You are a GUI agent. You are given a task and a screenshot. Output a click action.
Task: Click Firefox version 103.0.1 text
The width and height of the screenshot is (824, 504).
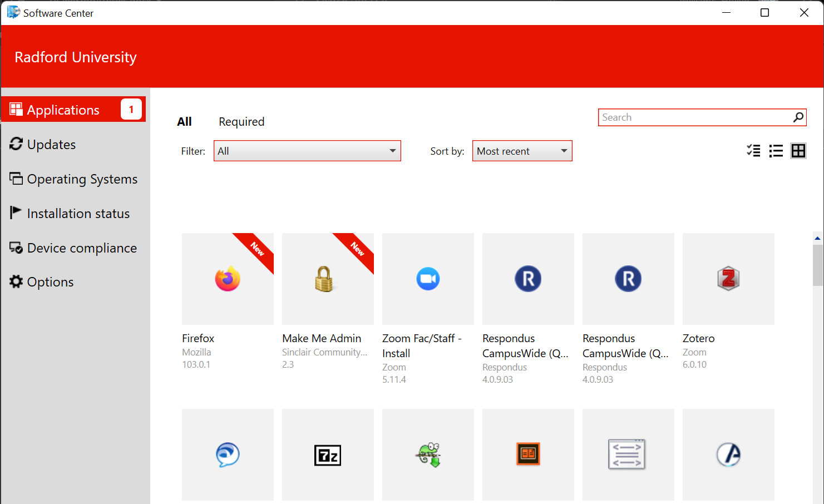click(x=196, y=364)
